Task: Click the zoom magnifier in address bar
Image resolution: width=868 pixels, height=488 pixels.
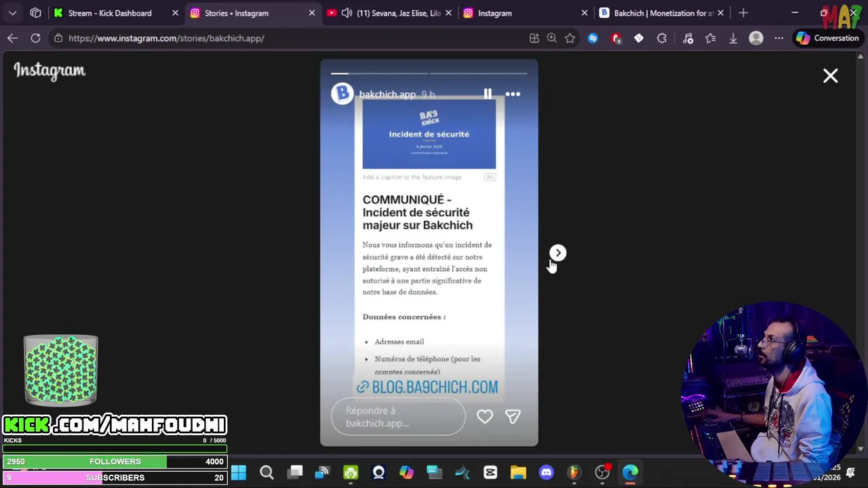Action: [x=552, y=38]
